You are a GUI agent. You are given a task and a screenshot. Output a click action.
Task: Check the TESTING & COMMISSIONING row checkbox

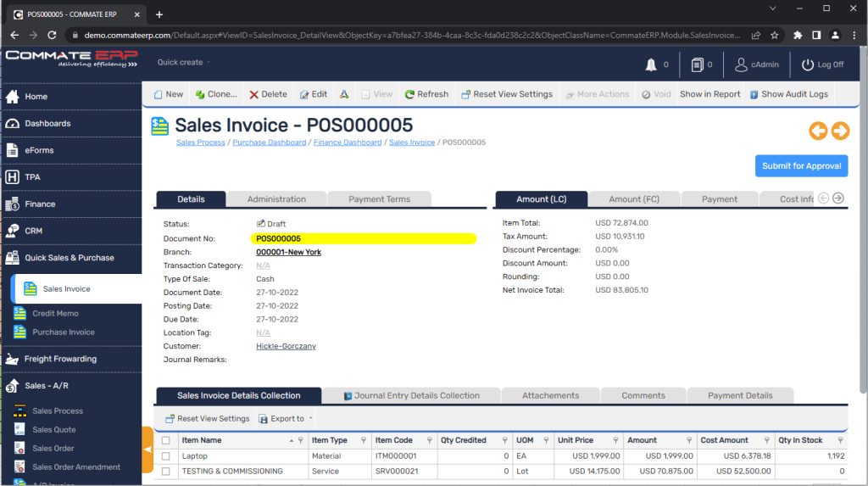point(166,471)
